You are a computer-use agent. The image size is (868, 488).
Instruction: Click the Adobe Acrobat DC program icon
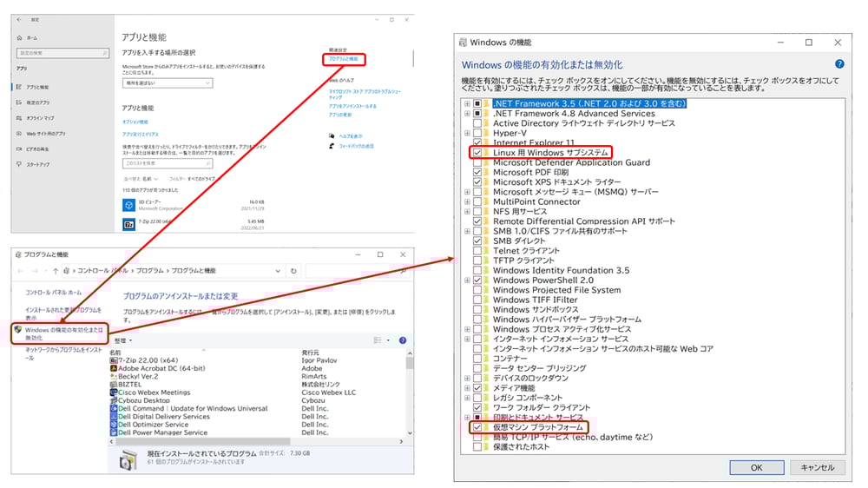[x=114, y=368]
